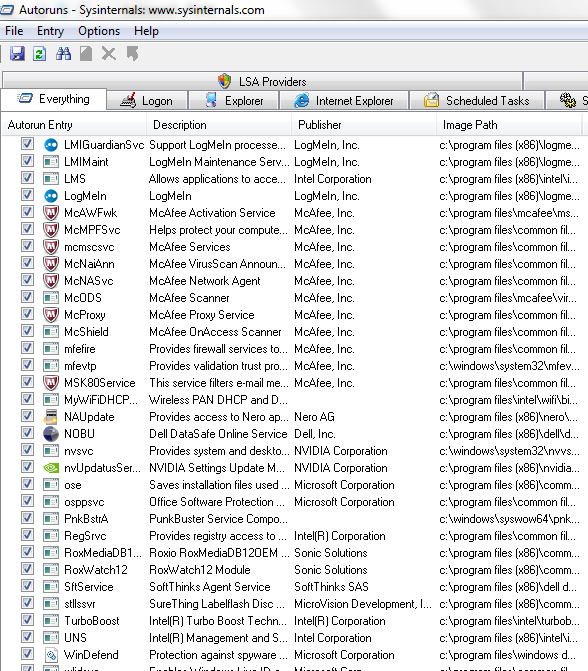Image resolution: width=588 pixels, height=671 pixels.
Task: Click the McNaiAnn McAfee shield icon
Action: (x=51, y=264)
